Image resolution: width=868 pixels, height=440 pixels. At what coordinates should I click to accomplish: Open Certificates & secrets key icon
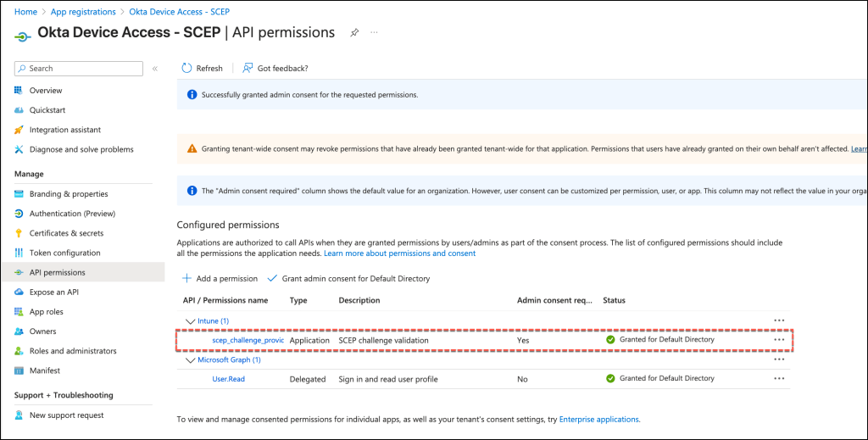pos(19,233)
